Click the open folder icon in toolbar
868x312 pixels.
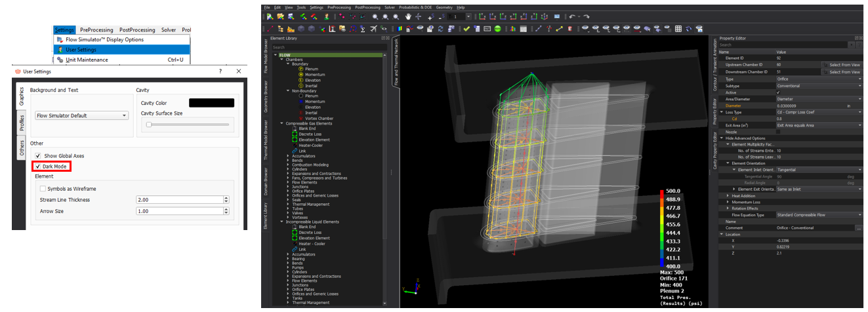click(x=280, y=16)
